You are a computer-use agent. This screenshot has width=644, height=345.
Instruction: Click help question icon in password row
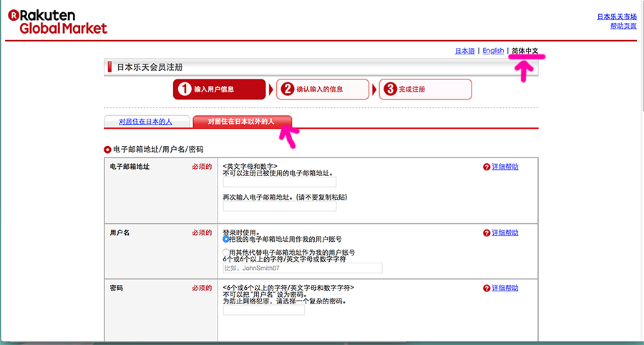487,288
